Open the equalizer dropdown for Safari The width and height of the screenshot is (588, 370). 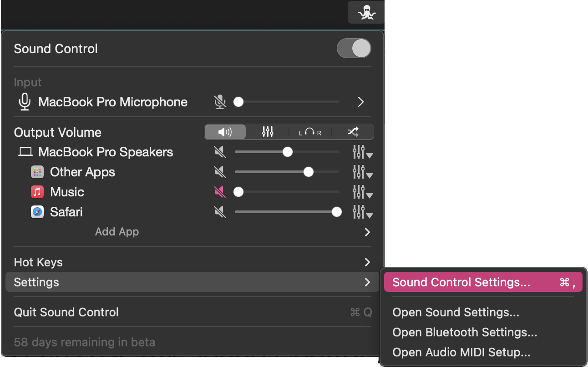(363, 212)
